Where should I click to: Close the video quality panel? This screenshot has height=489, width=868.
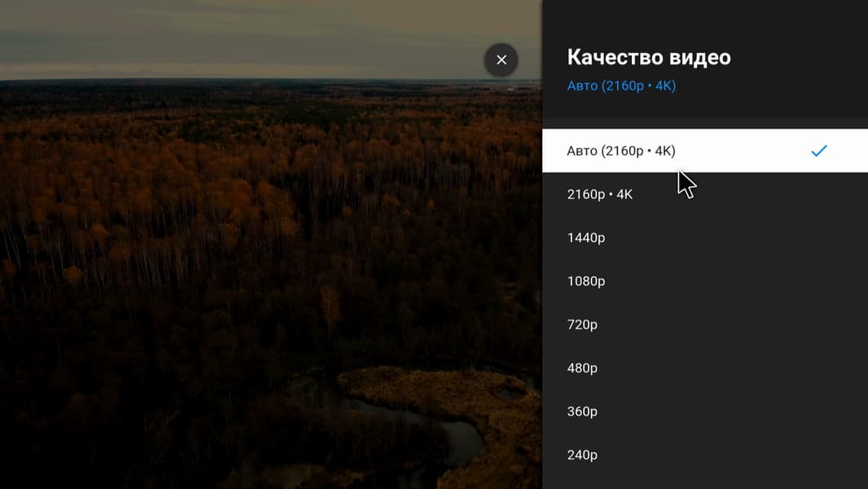click(x=501, y=59)
